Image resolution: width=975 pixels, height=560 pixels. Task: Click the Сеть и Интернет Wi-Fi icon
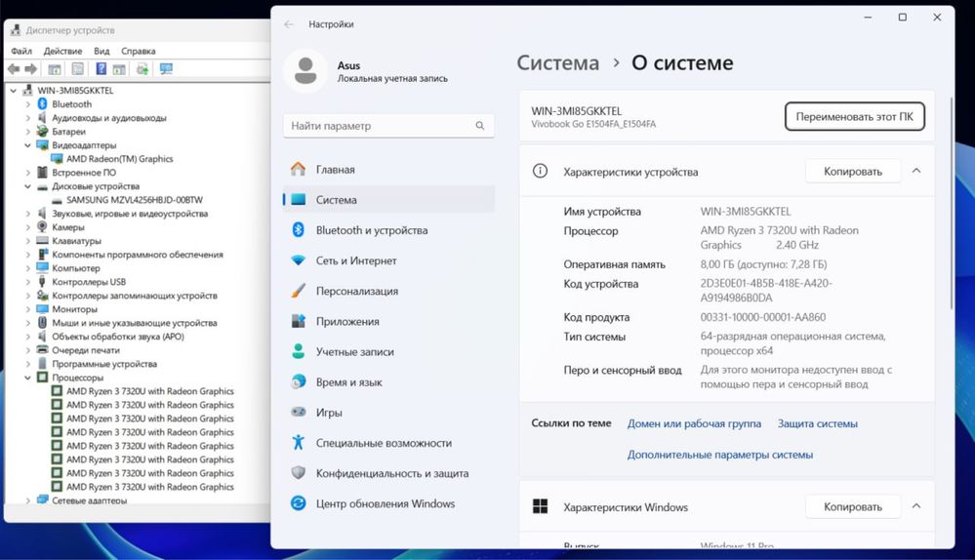tap(299, 260)
